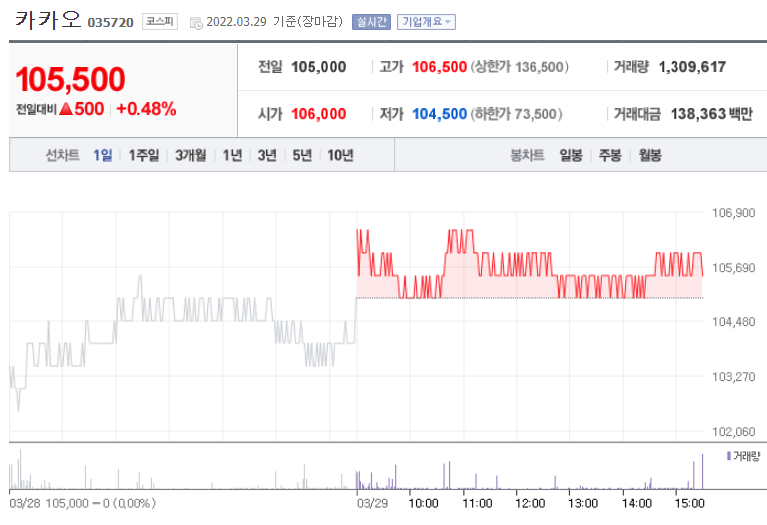Image resolution: width=767 pixels, height=525 pixels.
Task: Switch to 일봉 candle chart
Action: (571, 156)
